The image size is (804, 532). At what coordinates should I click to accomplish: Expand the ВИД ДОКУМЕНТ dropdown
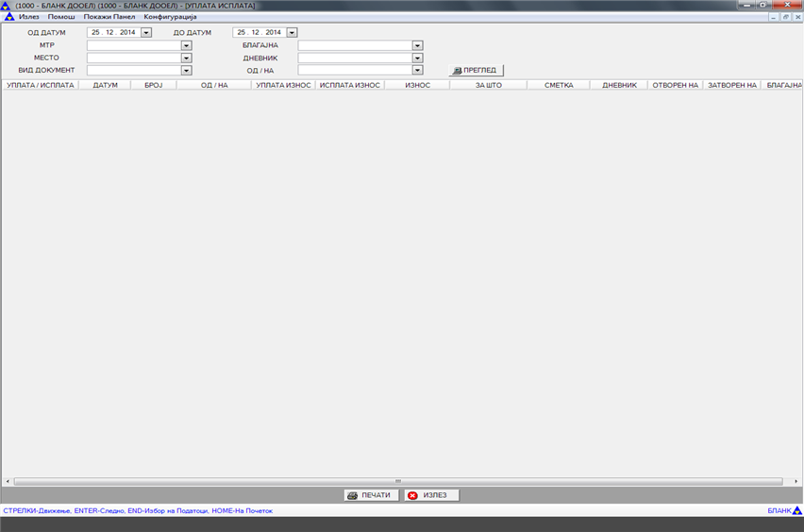tap(186, 70)
